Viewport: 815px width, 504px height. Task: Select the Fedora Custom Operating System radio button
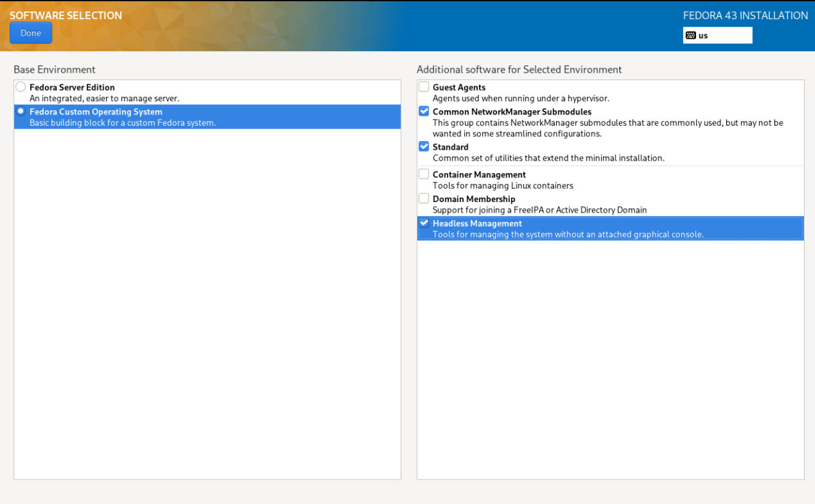click(21, 112)
